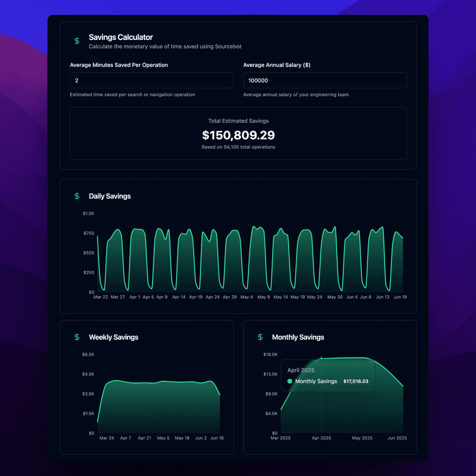Screen dimensions: 476x476
Task: Click the Monthly Savings dollar icon
Action: point(260,337)
